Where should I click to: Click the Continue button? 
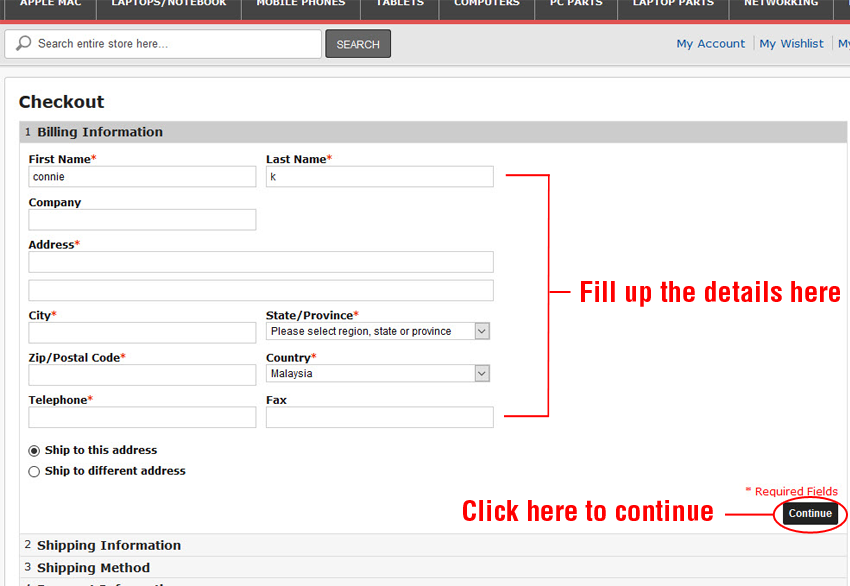click(810, 513)
